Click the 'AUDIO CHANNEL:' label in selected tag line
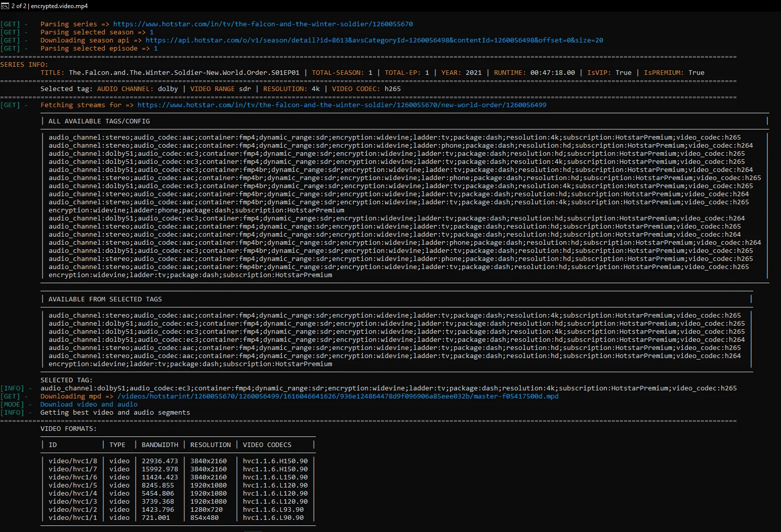 point(126,89)
